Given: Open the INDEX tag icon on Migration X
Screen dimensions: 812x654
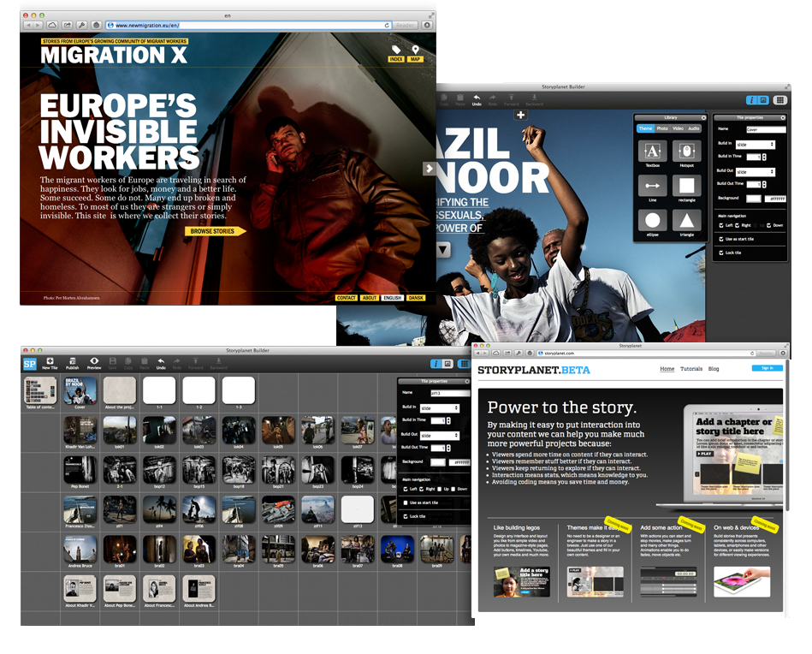Looking at the screenshot, I should (x=396, y=53).
